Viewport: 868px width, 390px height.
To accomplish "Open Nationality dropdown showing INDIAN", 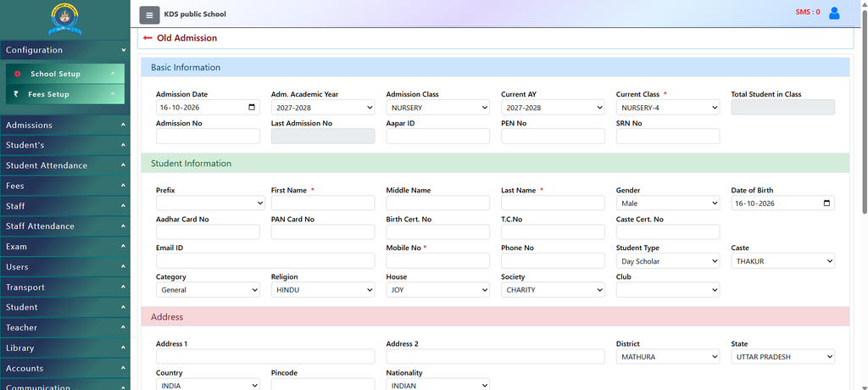I will 438,386.
